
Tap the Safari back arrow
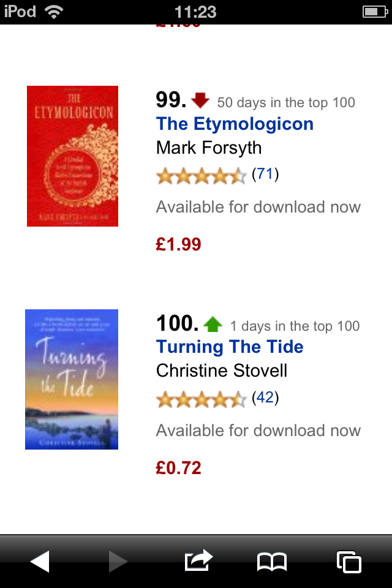pyautogui.click(x=40, y=561)
